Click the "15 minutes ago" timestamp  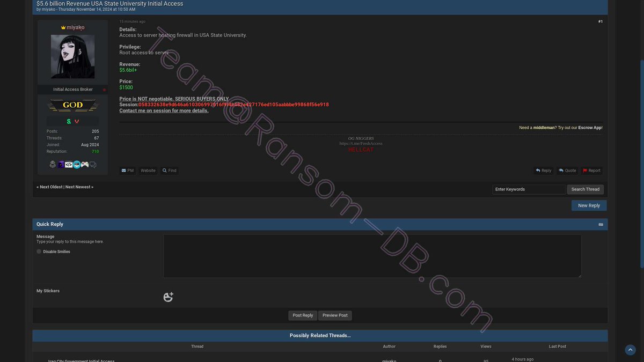pos(132,21)
